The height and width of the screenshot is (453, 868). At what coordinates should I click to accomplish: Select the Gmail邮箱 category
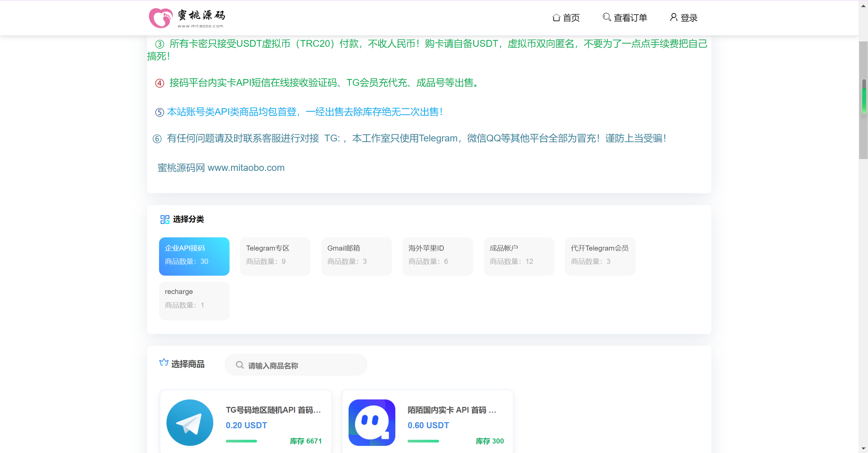356,256
